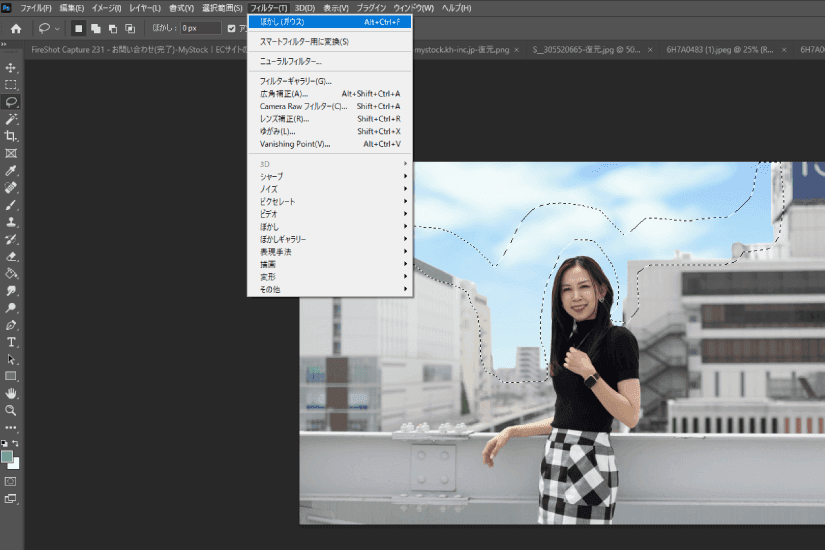Viewport: 825px width, 550px height.
Task: Select the Zoom tool in toolbar
Action: pos(12,410)
